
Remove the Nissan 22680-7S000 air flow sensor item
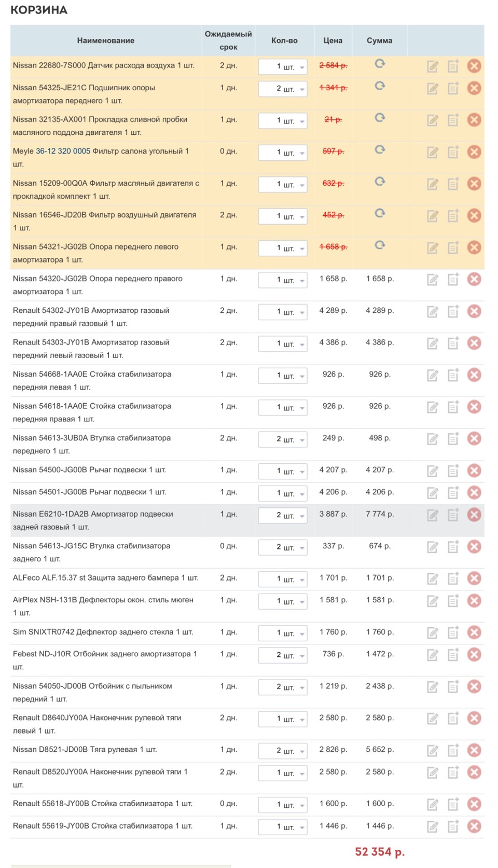click(474, 66)
